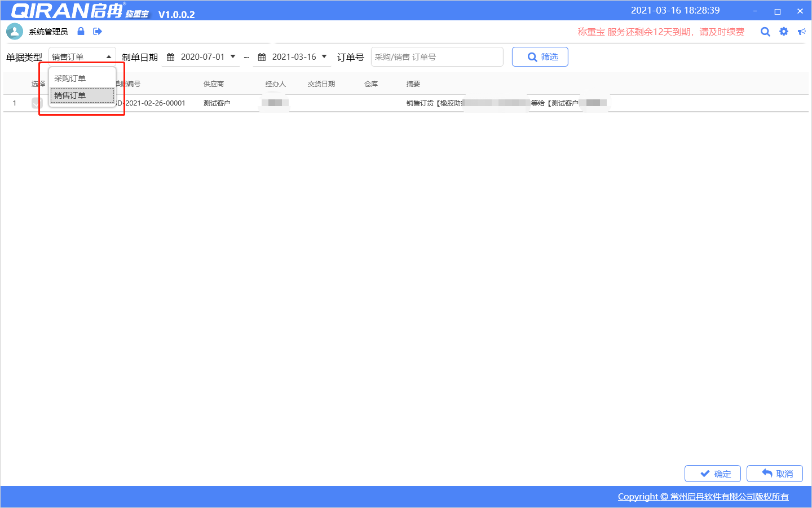This screenshot has height=508, width=812.
Task: Expand the end date 2021-03-16 dropdown arrow
Action: (x=324, y=56)
